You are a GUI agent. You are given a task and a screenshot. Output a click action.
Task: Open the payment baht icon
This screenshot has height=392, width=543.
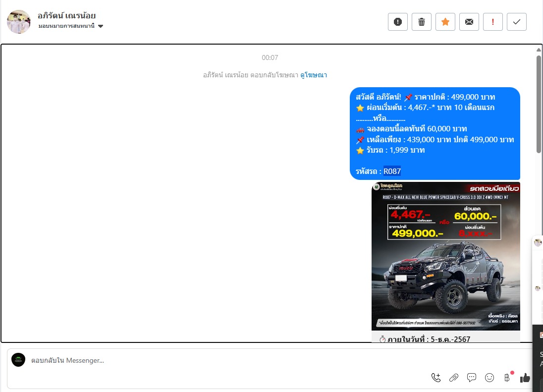(507, 378)
